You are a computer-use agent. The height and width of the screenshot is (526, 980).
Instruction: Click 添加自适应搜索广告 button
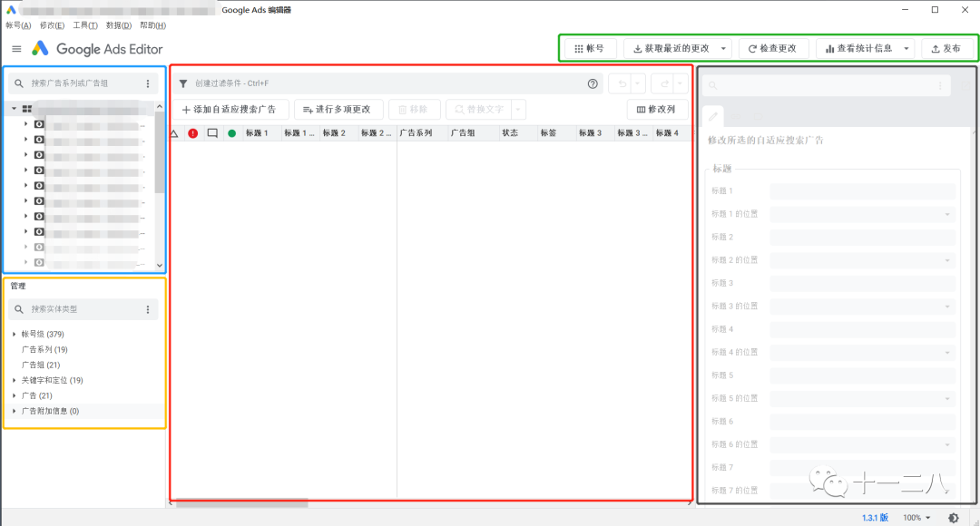[229, 110]
